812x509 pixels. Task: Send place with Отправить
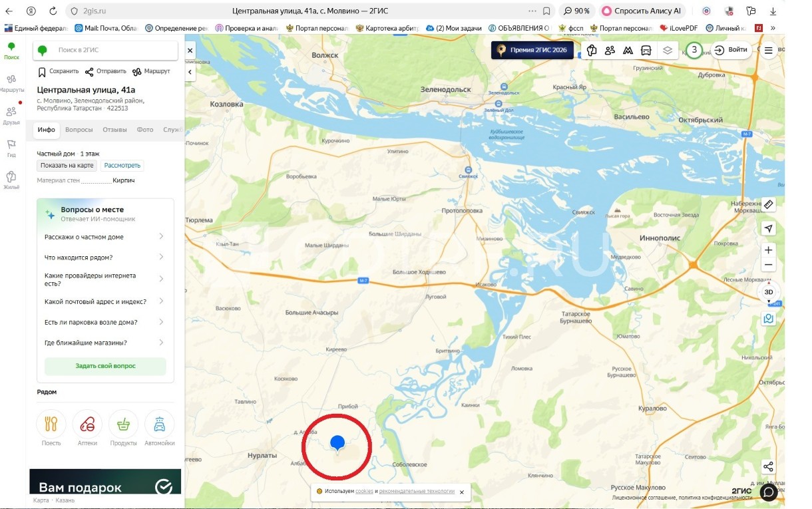click(x=105, y=71)
